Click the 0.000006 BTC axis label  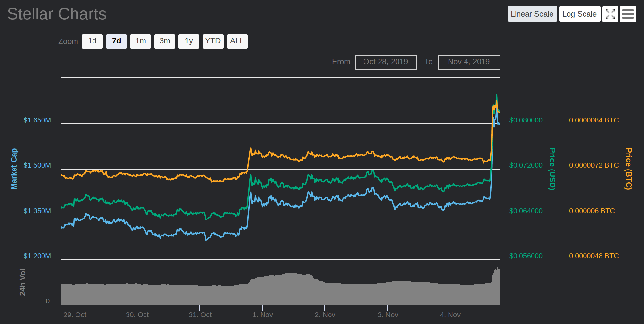pyautogui.click(x=592, y=211)
